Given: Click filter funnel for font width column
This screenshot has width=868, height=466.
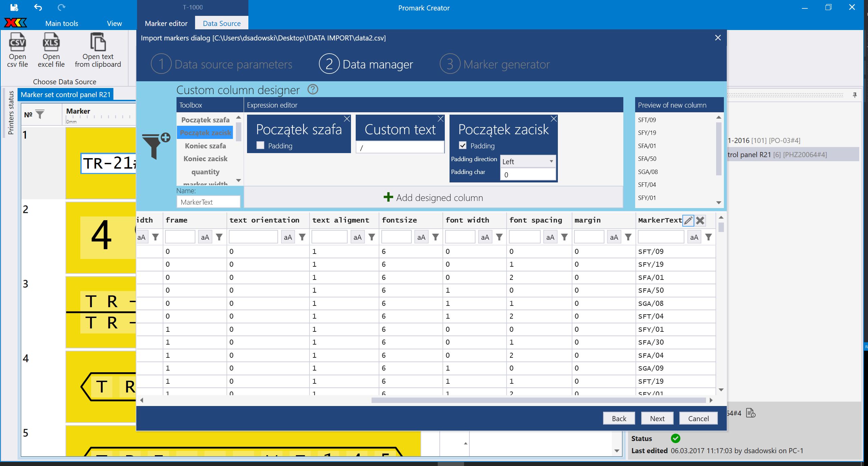Looking at the screenshot, I should click(499, 237).
